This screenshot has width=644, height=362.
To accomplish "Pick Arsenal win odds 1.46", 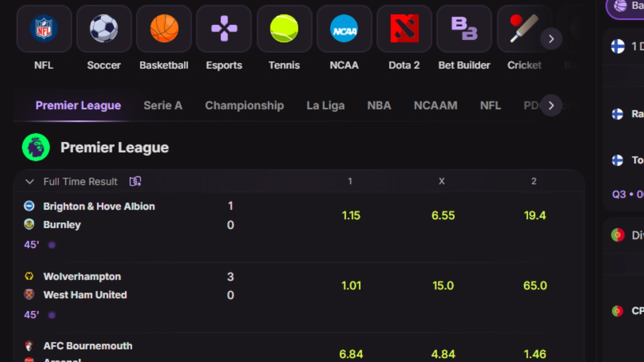I will point(534,354).
